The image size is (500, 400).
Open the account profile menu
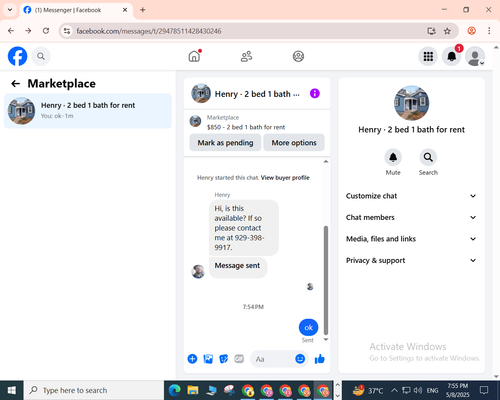(475, 56)
